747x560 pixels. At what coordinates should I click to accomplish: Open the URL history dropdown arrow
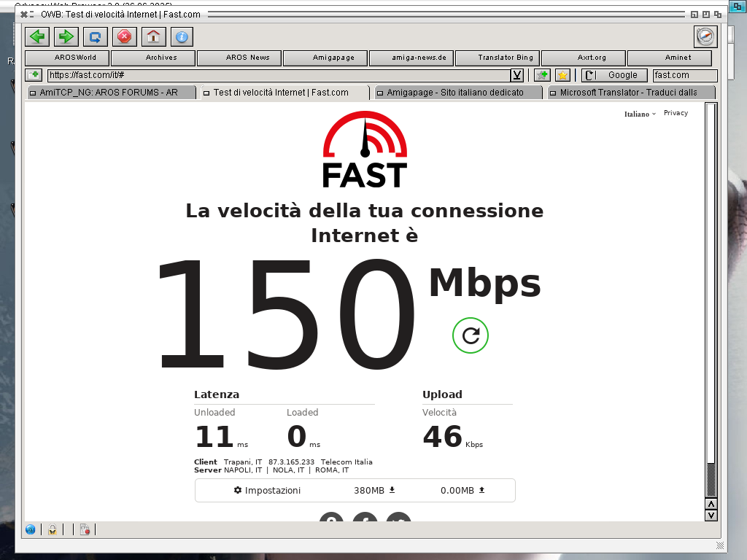tap(517, 75)
